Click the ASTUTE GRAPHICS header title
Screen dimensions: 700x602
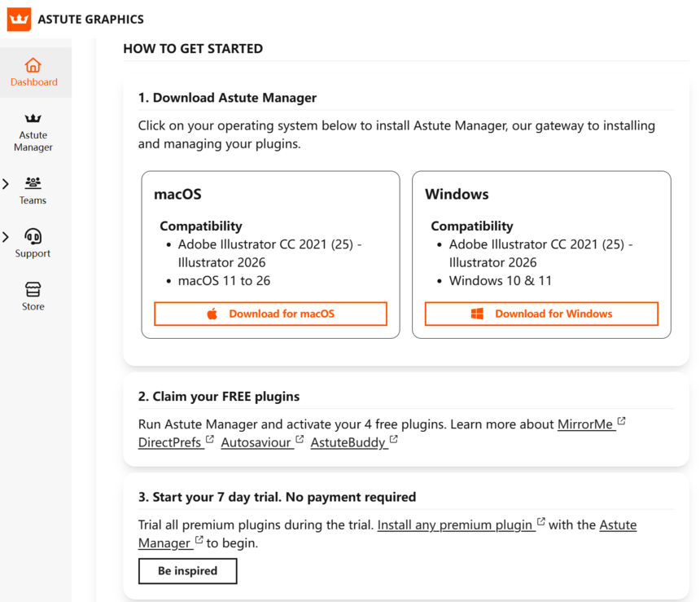[90, 20]
